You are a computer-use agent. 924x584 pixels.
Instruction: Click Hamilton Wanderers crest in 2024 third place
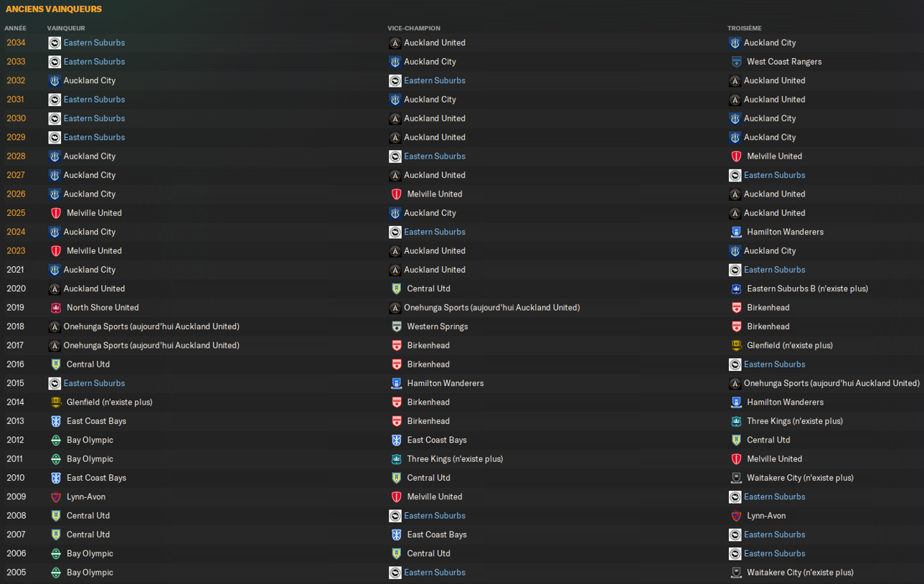736,232
